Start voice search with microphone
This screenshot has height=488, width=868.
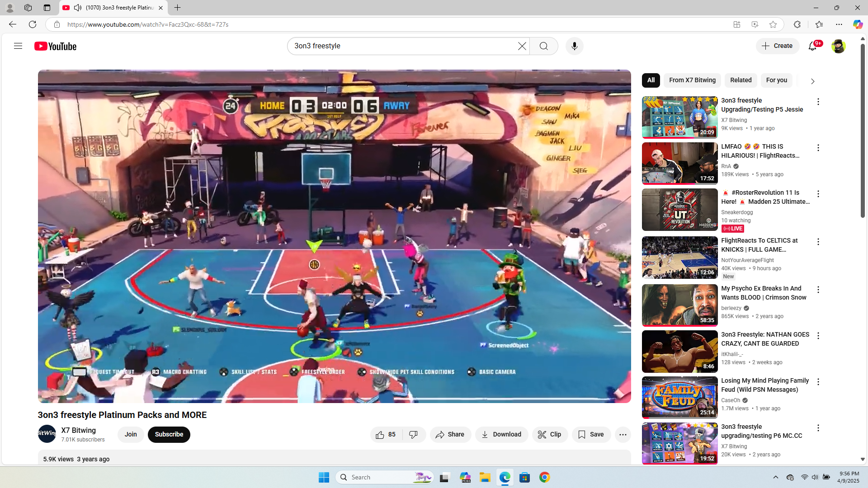point(574,46)
